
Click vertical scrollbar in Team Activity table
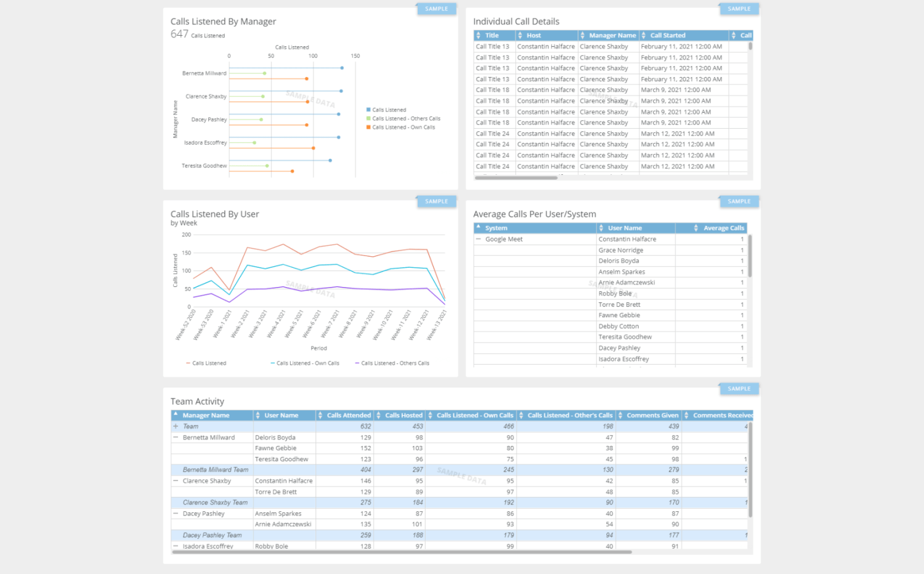click(750, 469)
